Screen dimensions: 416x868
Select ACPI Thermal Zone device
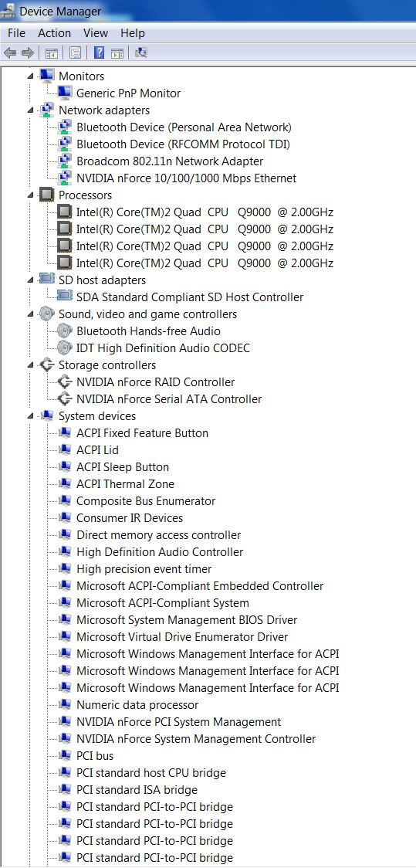pos(125,484)
